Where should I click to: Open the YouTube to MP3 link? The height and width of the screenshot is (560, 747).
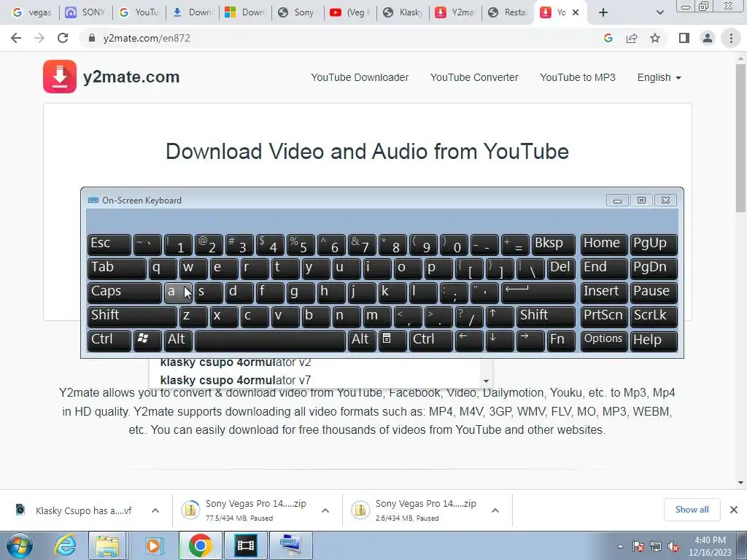click(578, 77)
